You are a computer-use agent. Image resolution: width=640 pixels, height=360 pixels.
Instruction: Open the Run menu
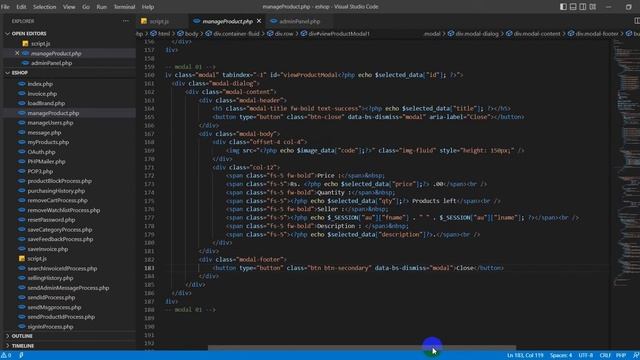[102, 7]
